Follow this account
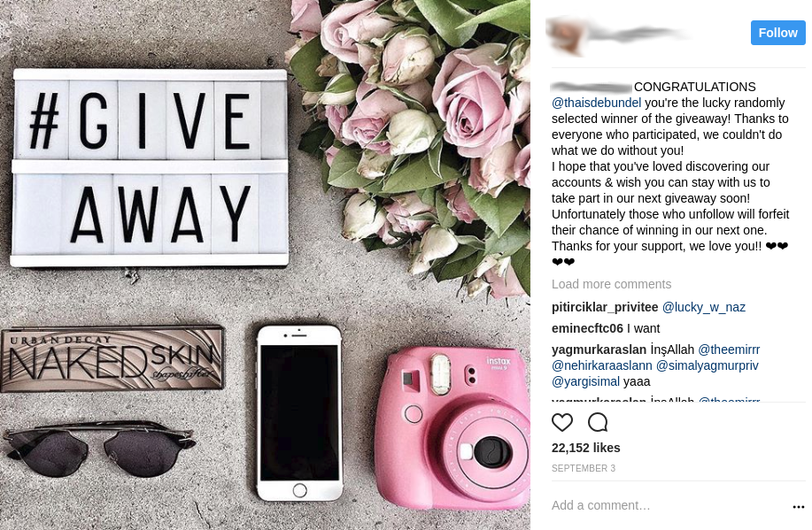The width and height of the screenshot is (812, 530). [777, 33]
